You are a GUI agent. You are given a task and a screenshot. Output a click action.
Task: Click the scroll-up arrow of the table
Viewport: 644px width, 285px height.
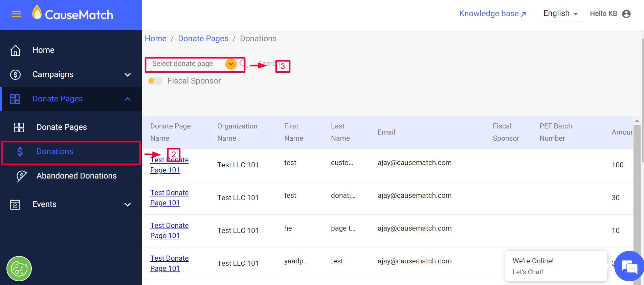coord(637,121)
